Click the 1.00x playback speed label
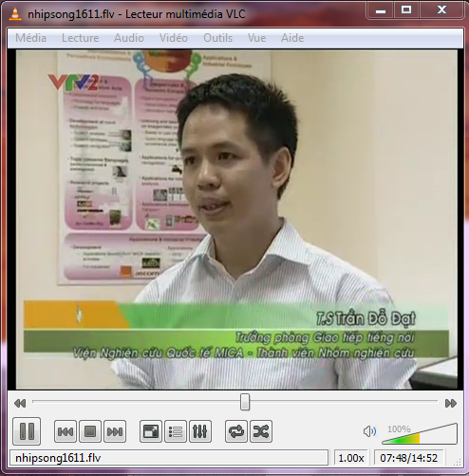 point(351,458)
